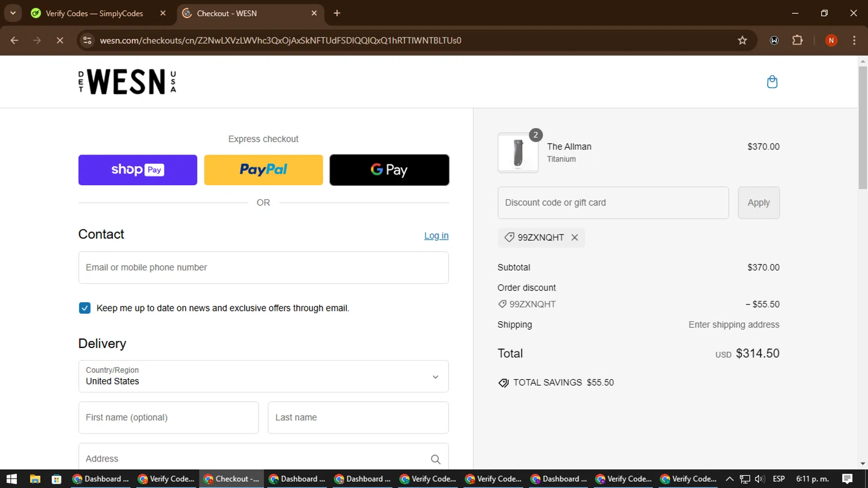Click the browser address bar URL

coord(280,41)
